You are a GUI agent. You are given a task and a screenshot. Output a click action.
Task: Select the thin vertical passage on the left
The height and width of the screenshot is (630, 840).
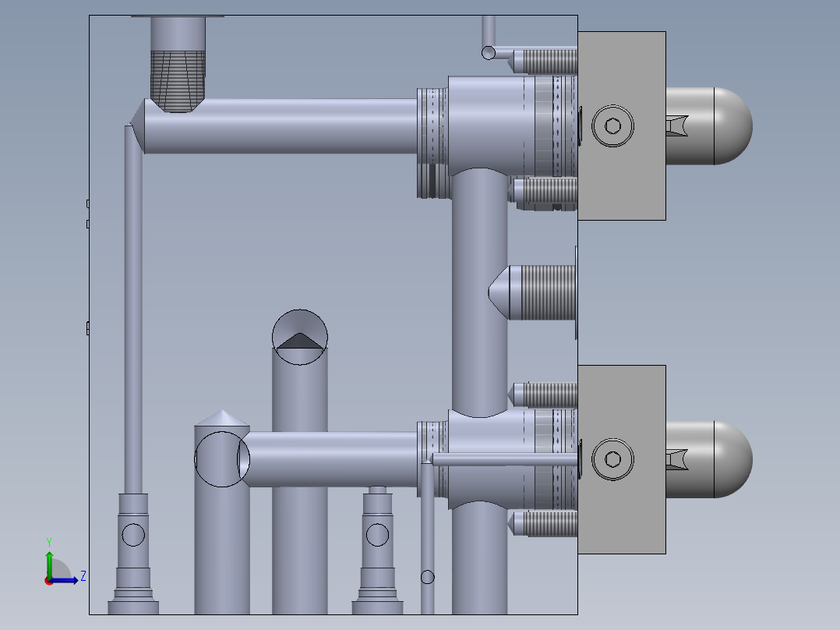coord(133,310)
